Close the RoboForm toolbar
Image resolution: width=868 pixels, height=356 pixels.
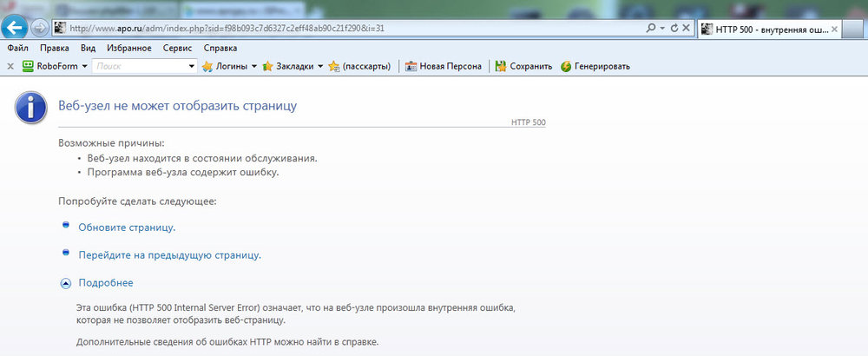[10, 66]
